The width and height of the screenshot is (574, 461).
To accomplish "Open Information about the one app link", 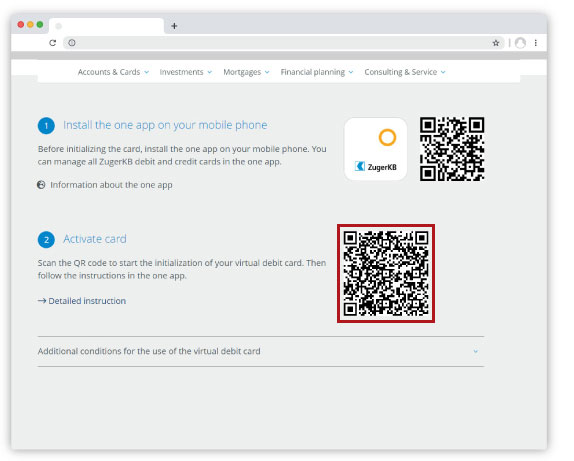I will coord(111,185).
